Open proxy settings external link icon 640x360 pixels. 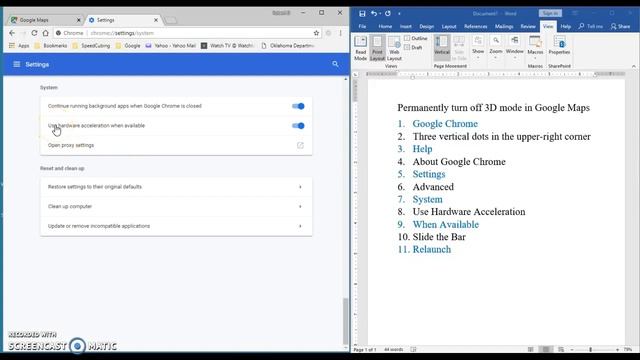(x=300, y=145)
